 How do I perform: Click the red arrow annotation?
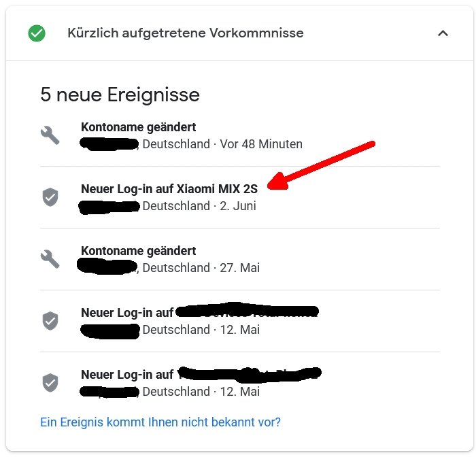[321, 165]
